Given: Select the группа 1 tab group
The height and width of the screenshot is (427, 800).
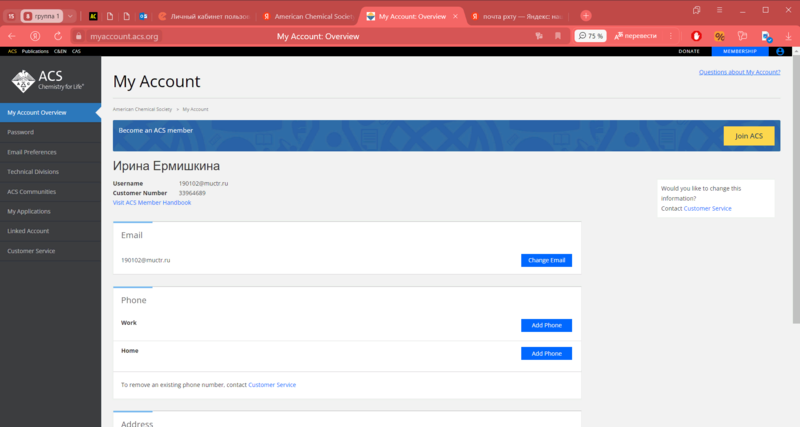Looking at the screenshot, I should point(42,16).
